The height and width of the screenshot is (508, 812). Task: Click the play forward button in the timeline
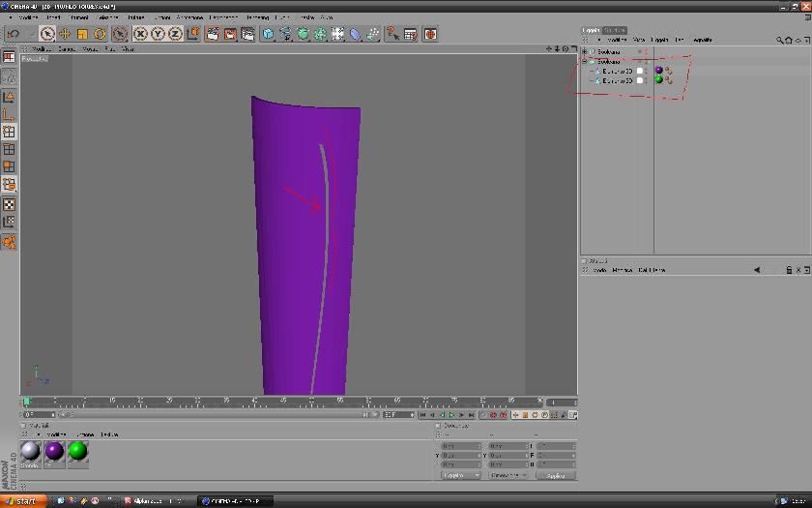451,415
